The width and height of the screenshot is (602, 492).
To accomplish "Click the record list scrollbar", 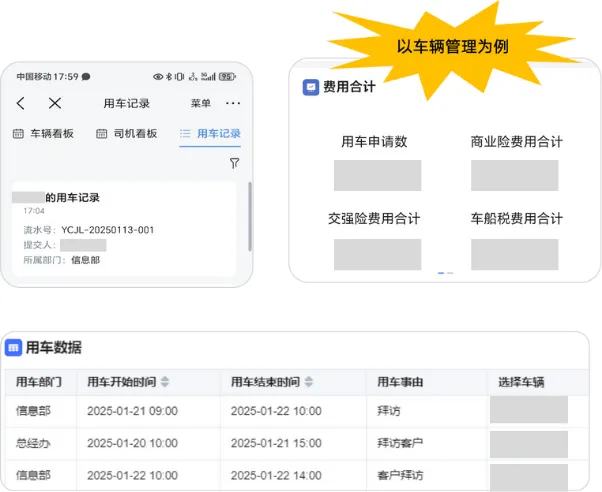I will 249,210.
